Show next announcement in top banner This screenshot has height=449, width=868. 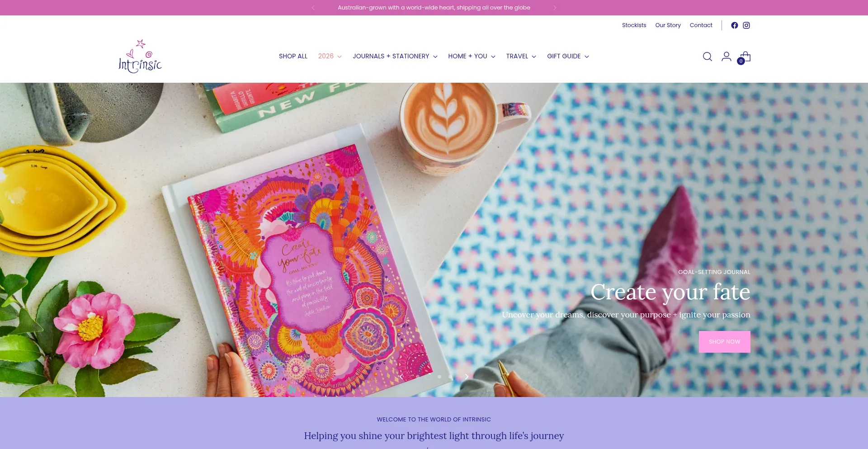click(x=555, y=8)
